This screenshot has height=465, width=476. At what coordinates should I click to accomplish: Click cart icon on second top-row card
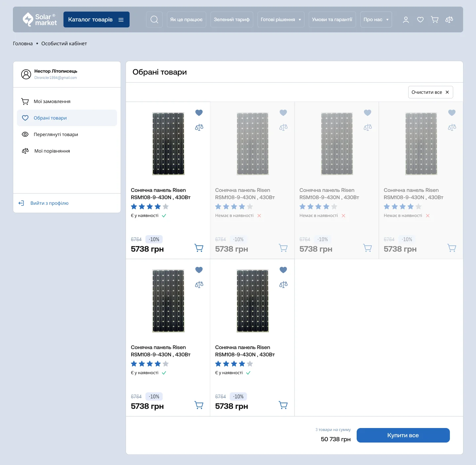coord(283,248)
